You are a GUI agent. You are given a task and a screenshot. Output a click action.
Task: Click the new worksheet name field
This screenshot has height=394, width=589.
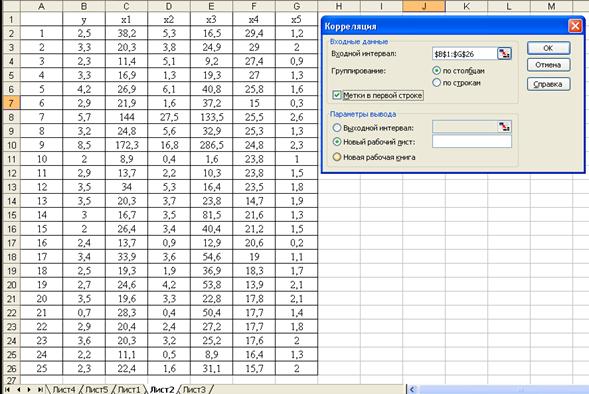[472, 142]
